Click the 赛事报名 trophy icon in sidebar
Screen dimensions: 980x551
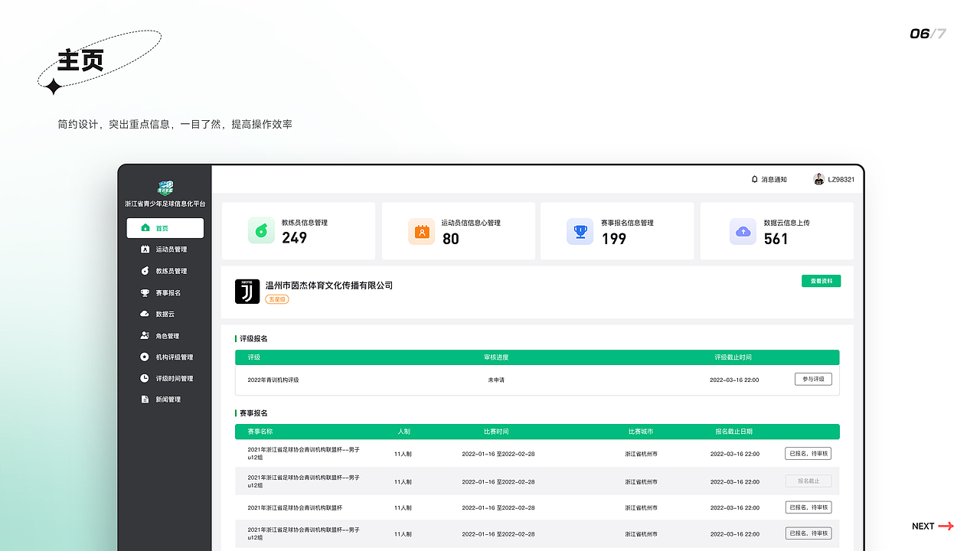click(x=145, y=292)
